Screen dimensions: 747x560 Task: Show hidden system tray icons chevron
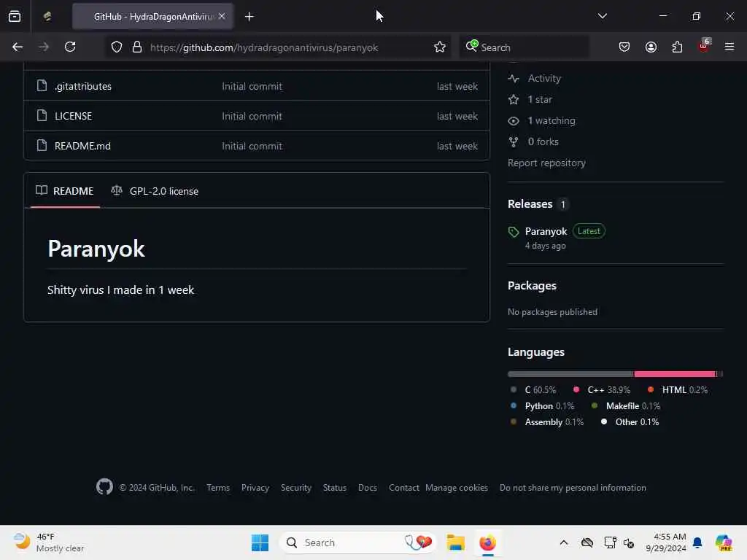(564, 542)
